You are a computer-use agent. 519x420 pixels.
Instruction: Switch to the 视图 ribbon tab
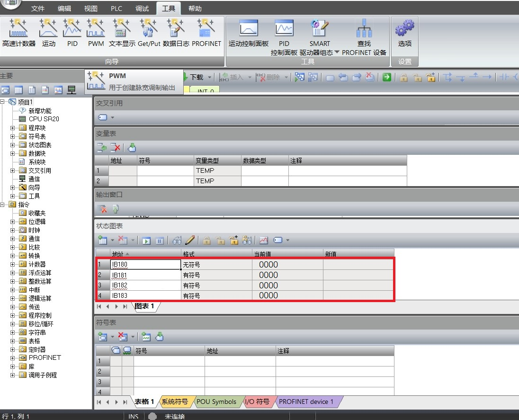(91, 8)
